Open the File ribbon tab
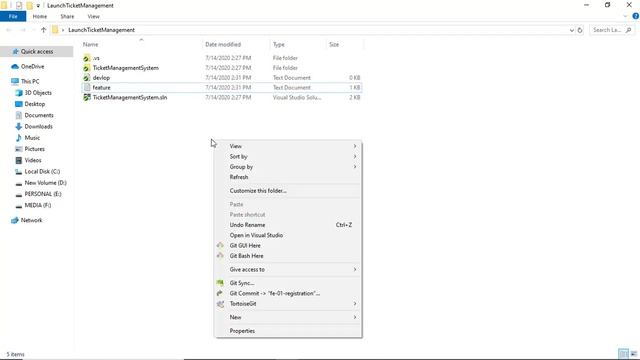 13,16
